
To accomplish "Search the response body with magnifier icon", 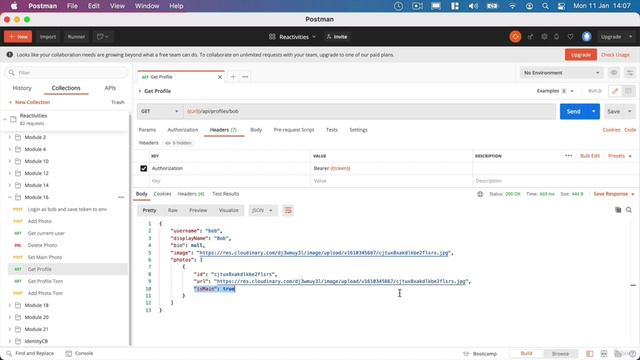I will tap(629, 210).
